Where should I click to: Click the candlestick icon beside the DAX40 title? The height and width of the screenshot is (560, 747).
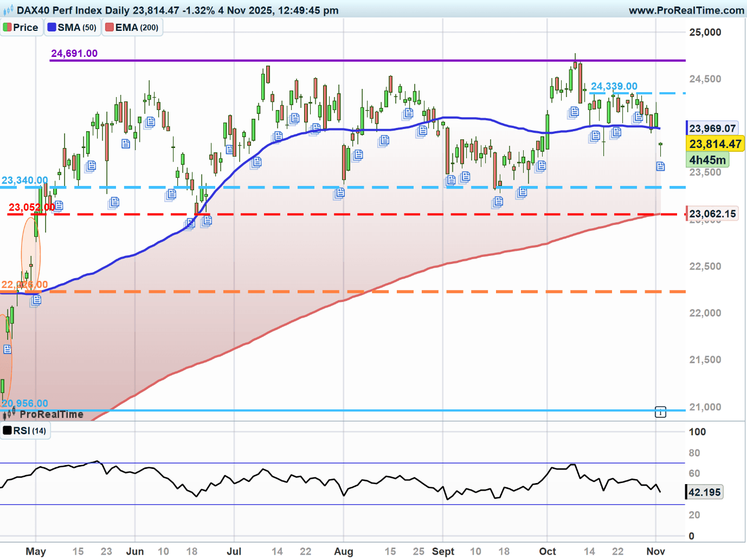point(8,10)
